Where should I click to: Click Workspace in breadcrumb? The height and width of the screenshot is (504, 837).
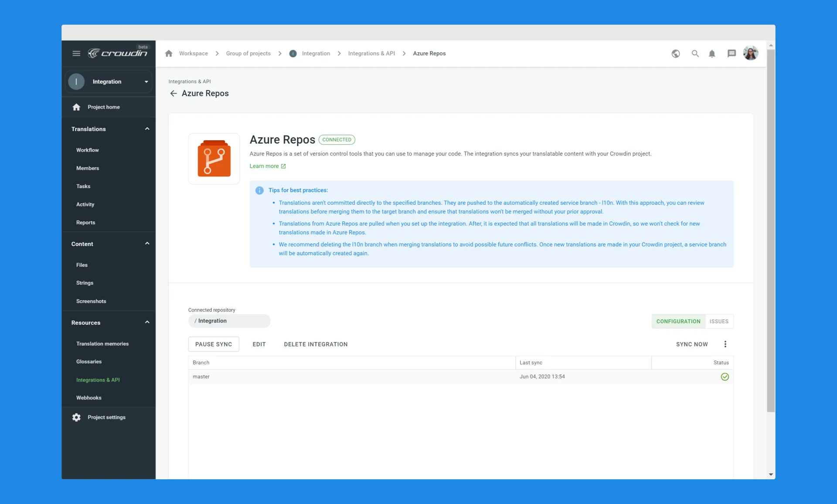(x=194, y=54)
